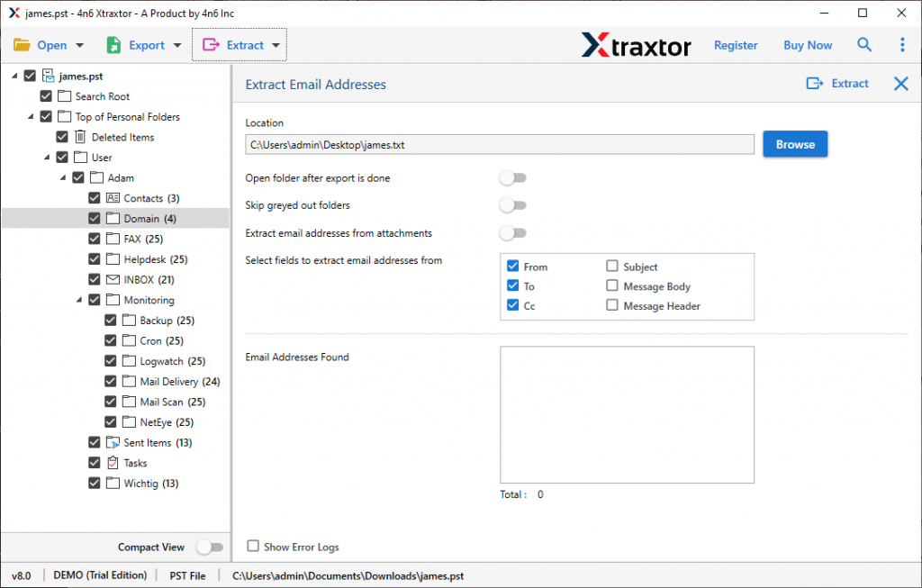Collapse the Monitoring tree node

(x=79, y=300)
